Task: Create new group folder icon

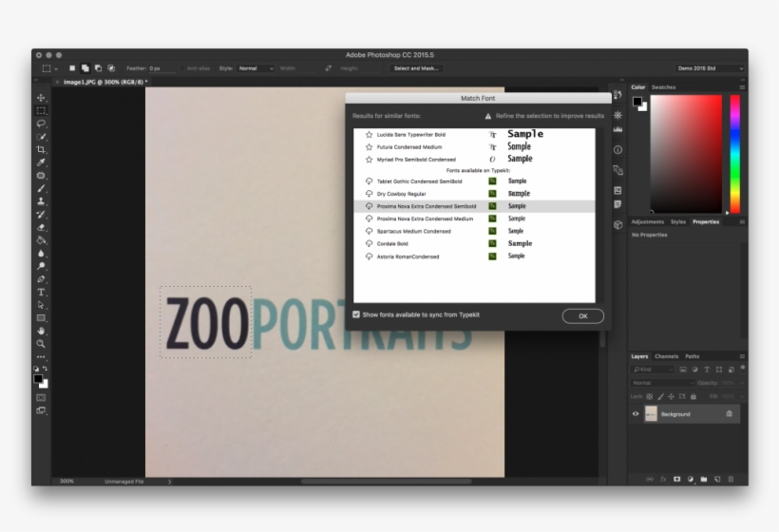Action: [704, 480]
